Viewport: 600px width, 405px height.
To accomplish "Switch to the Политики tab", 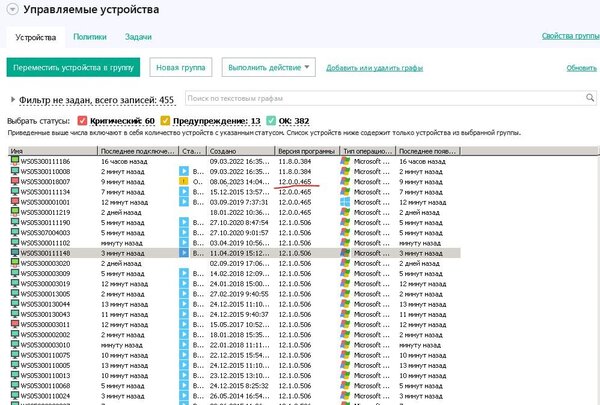I will [x=89, y=35].
